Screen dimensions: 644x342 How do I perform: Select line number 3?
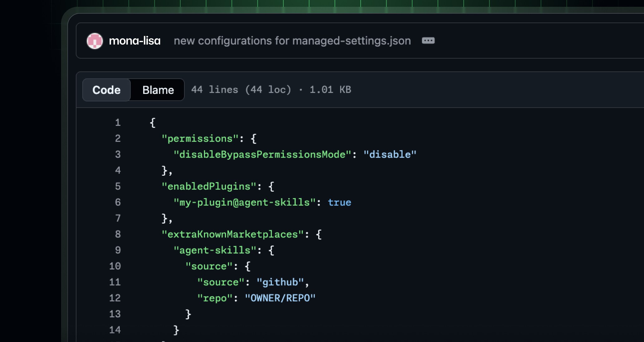tap(118, 154)
